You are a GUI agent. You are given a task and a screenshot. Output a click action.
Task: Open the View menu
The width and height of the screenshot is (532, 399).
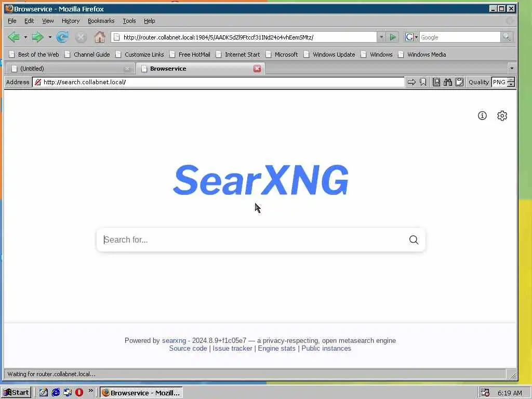(x=48, y=21)
